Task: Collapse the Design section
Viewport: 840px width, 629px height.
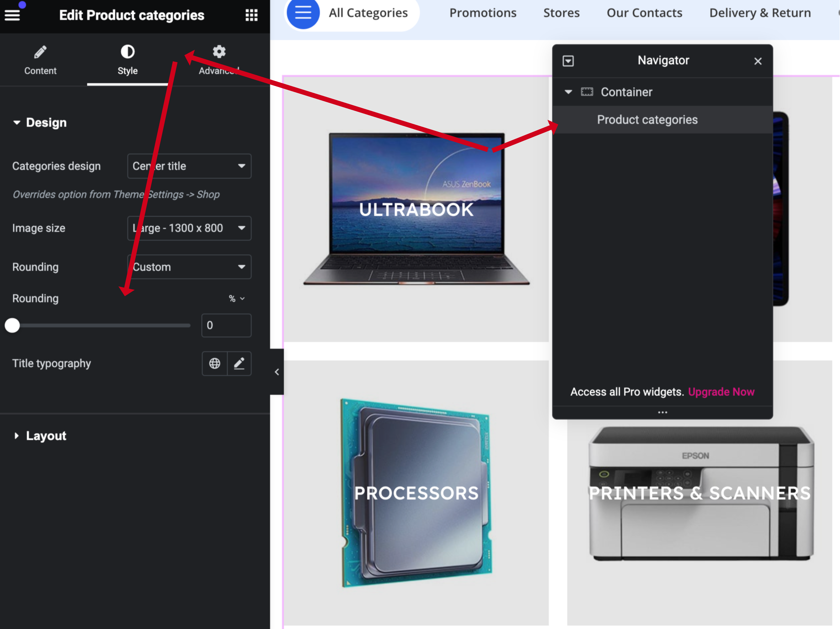Action: (40, 123)
